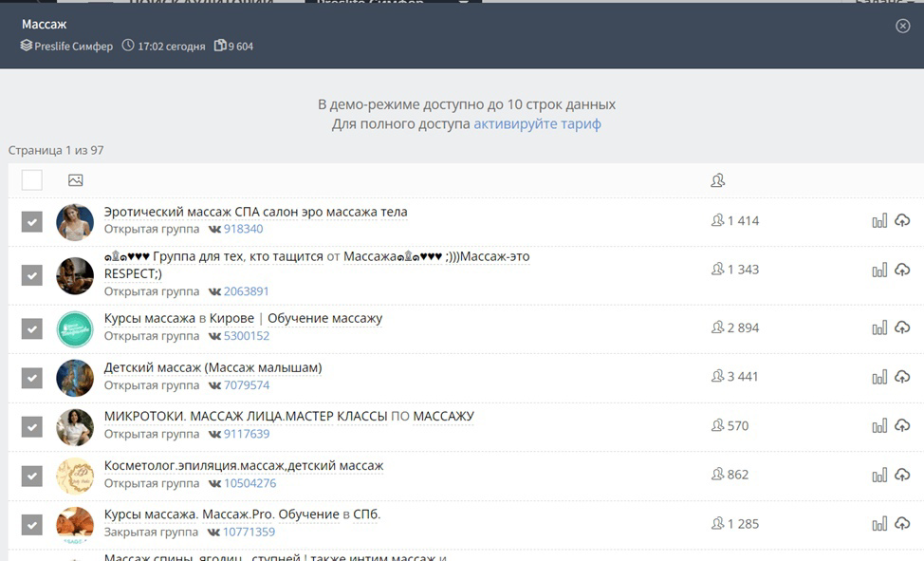Click member count 1 285
This screenshot has height=561, width=924.
[x=743, y=524]
